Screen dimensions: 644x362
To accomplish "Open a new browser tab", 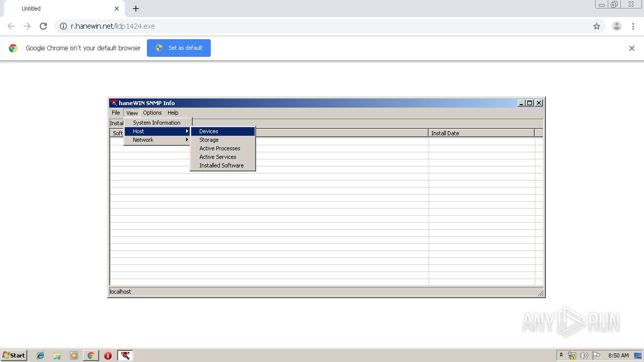I will coord(136,9).
